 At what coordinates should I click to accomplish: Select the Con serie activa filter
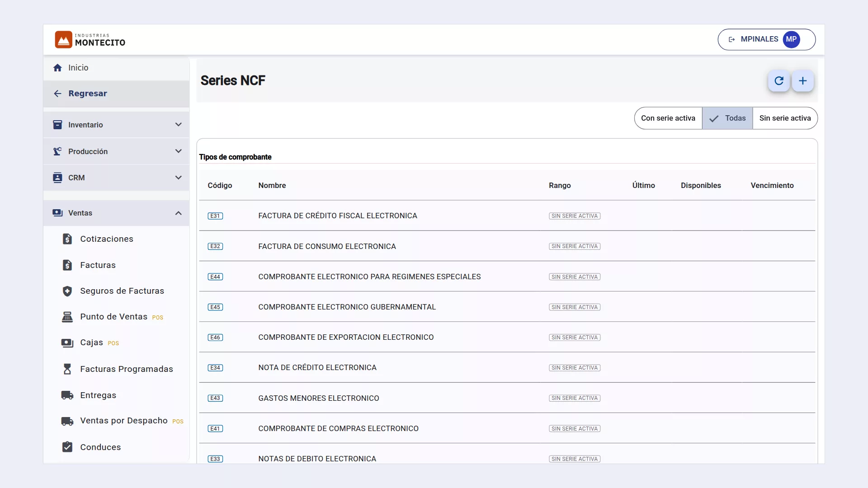pyautogui.click(x=668, y=118)
